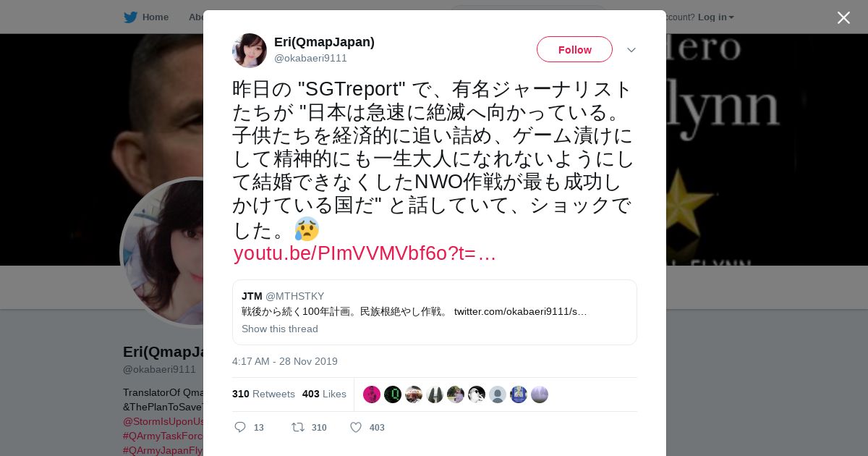Screen dimensions: 868x456
Task: Open Eri(QmapJapan) avatar in tweet header
Action: pos(250,50)
